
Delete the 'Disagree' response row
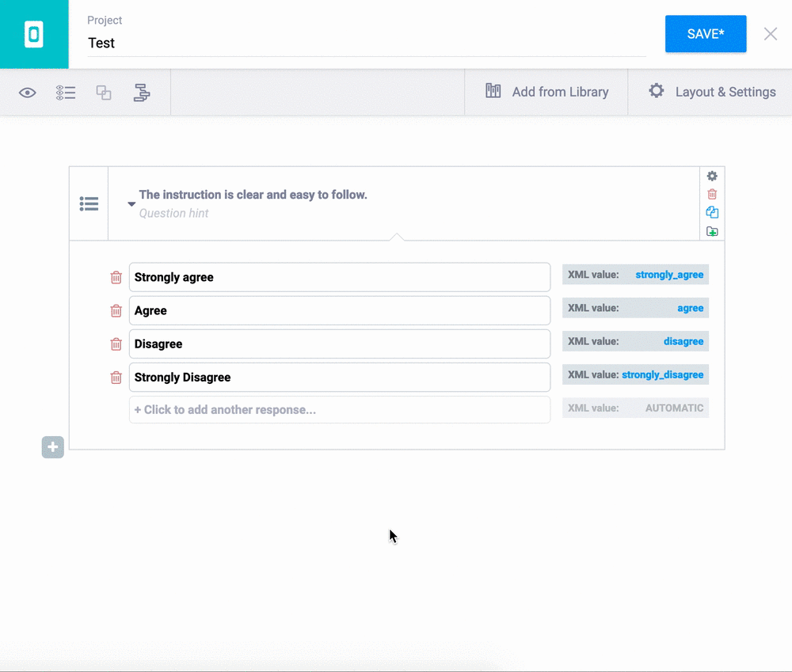coord(116,344)
